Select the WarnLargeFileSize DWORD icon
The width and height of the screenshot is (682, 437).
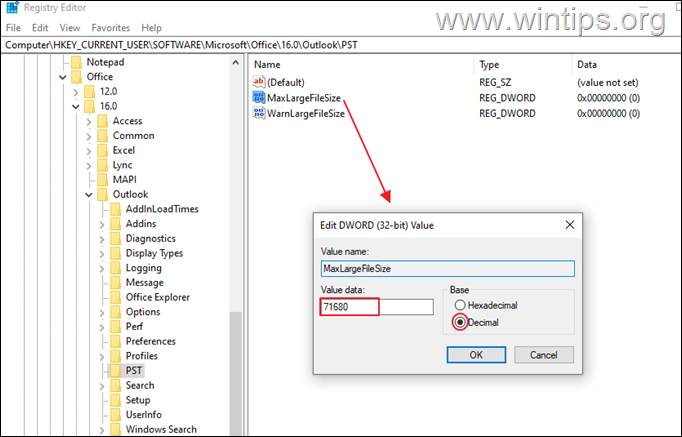point(259,113)
